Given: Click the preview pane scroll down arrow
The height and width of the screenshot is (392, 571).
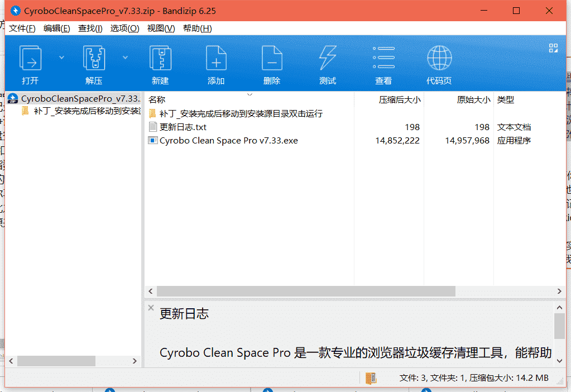Looking at the screenshot, I should 560,361.
